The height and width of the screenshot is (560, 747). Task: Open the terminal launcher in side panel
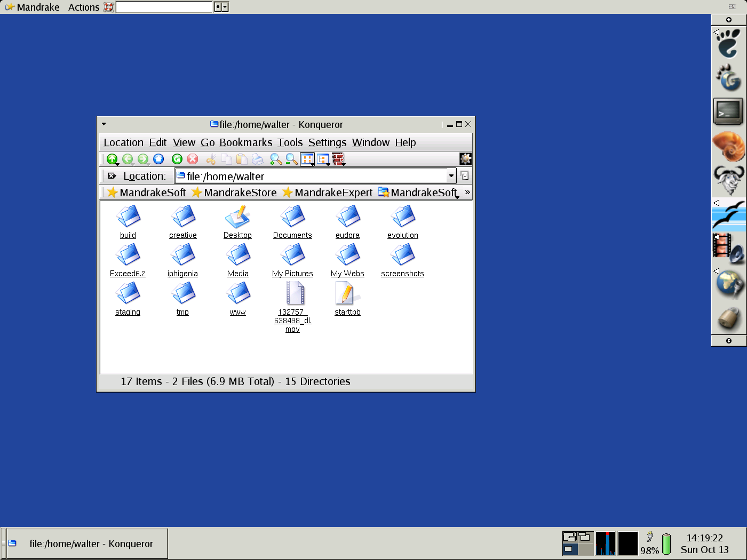coord(728,111)
